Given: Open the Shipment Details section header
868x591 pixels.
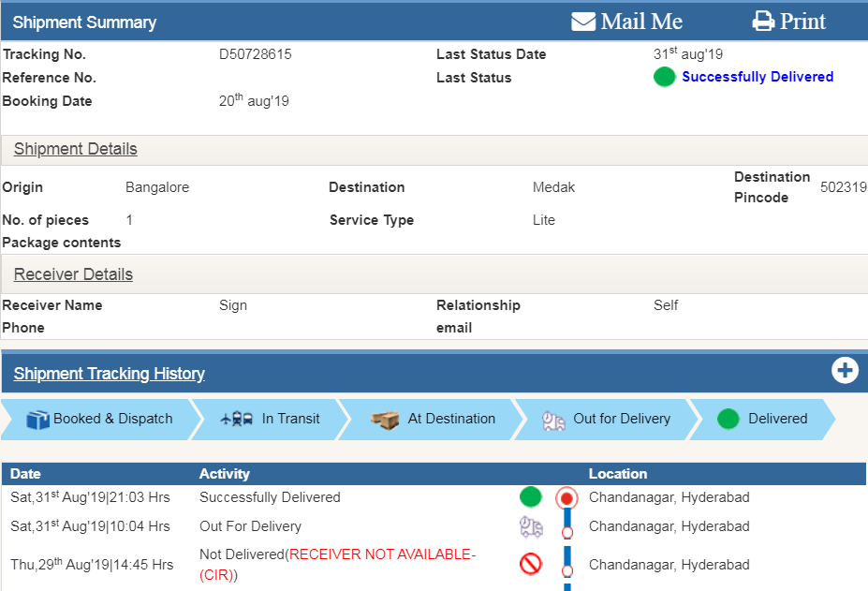Looking at the screenshot, I should point(75,149).
